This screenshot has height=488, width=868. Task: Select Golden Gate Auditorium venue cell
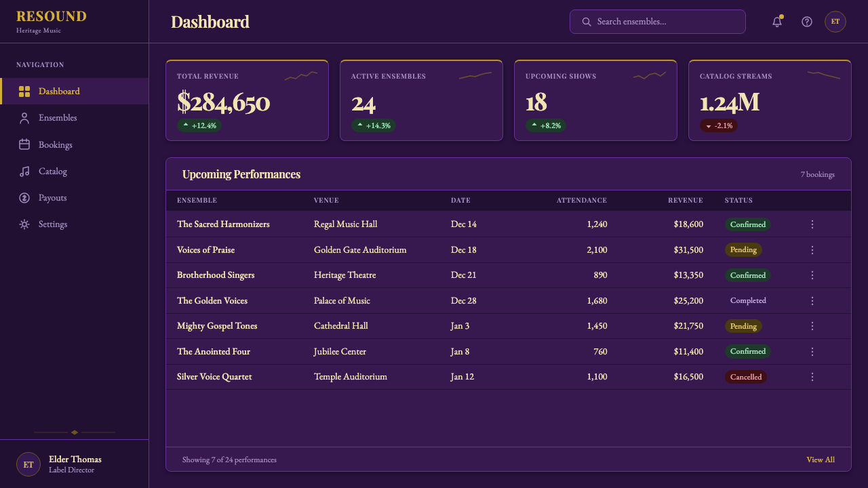pos(360,250)
